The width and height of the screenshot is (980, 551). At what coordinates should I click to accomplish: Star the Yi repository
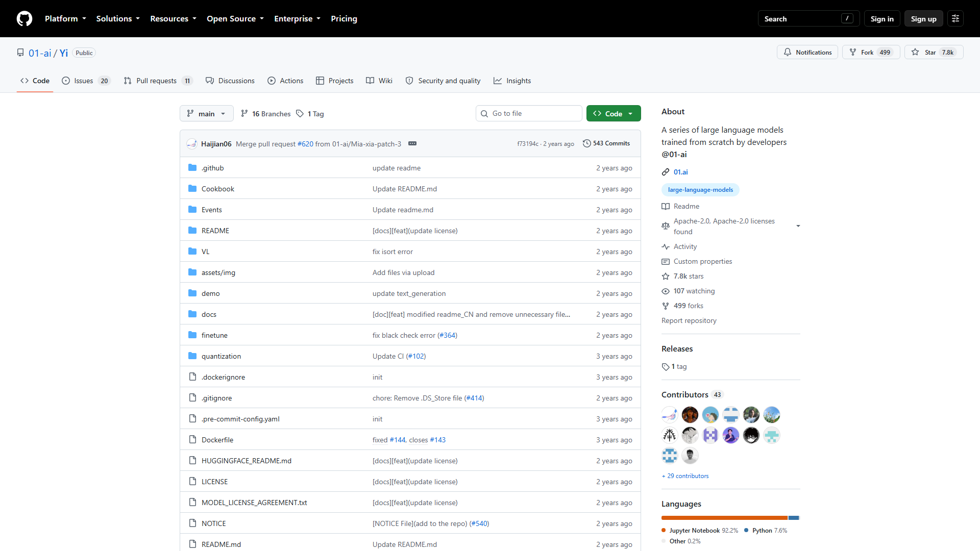click(x=934, y=53)
